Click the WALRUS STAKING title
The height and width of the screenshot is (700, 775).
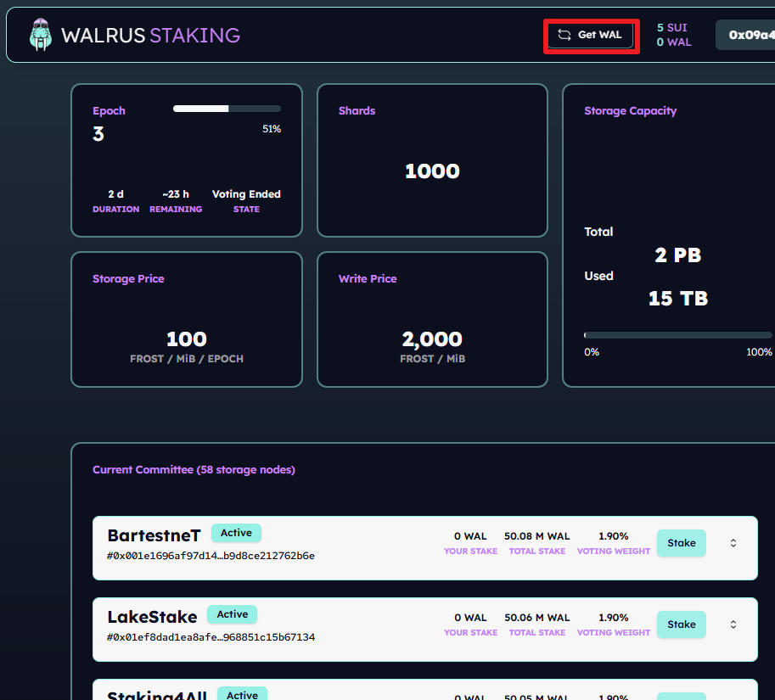pyautogui.click(x=150, y=36)
